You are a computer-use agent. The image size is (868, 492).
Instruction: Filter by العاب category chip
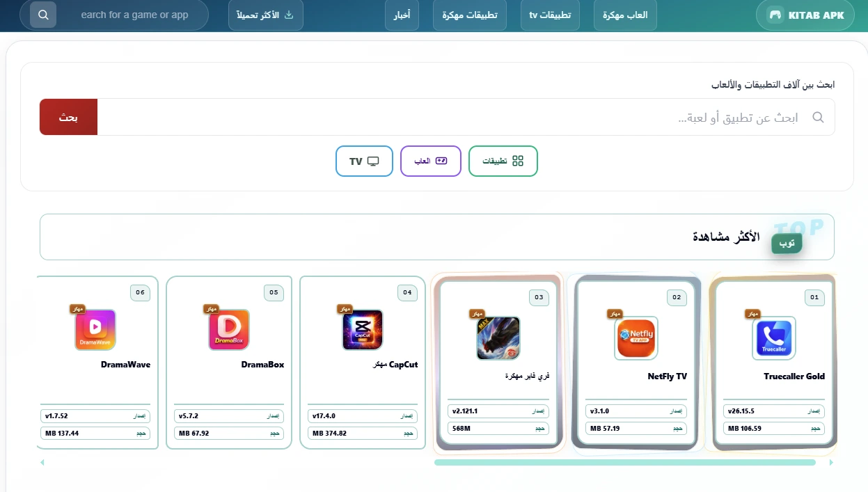(430, 161)
